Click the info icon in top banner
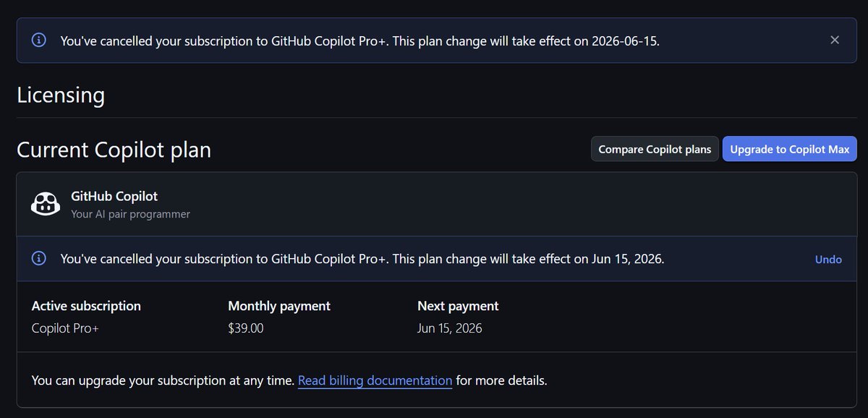Screen dimensions: 868x418 (x=39, y=40)
